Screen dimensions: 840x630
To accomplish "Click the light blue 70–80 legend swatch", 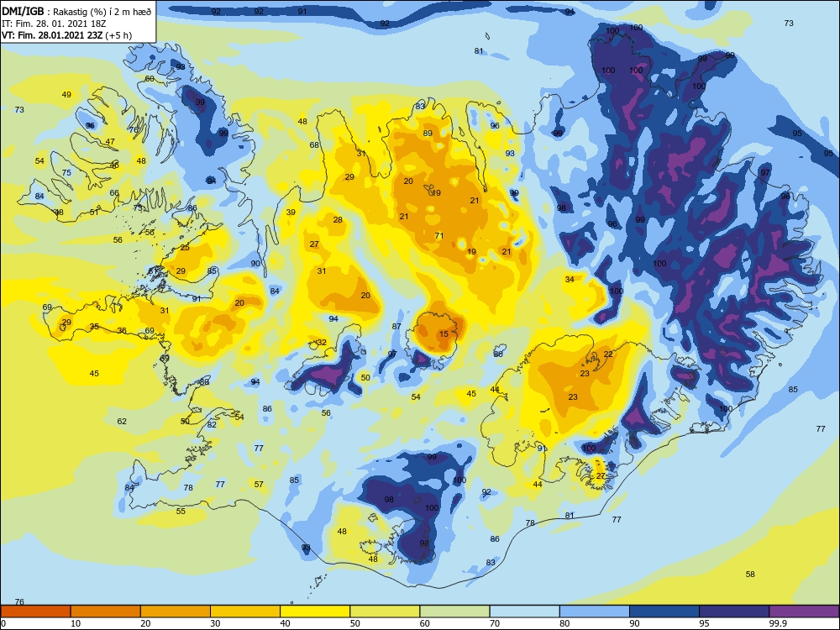I will pyautogui.click(x=524, y=612).
